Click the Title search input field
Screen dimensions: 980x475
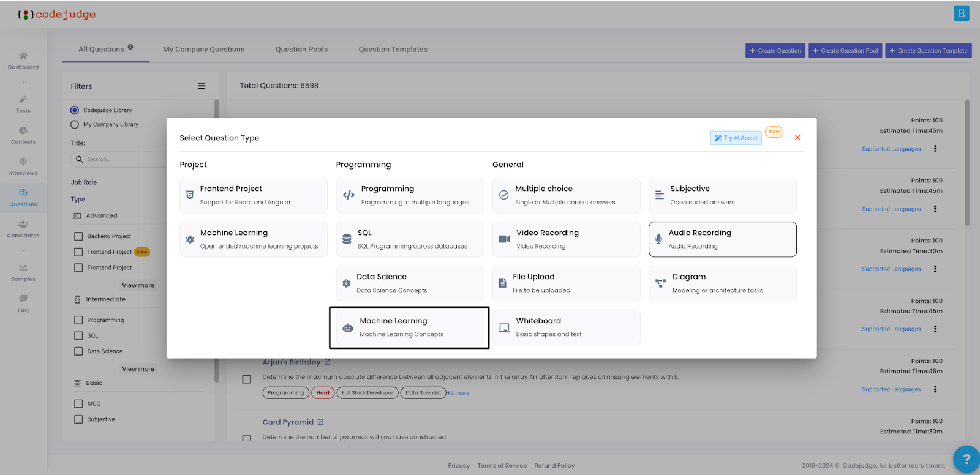point(123,159)
